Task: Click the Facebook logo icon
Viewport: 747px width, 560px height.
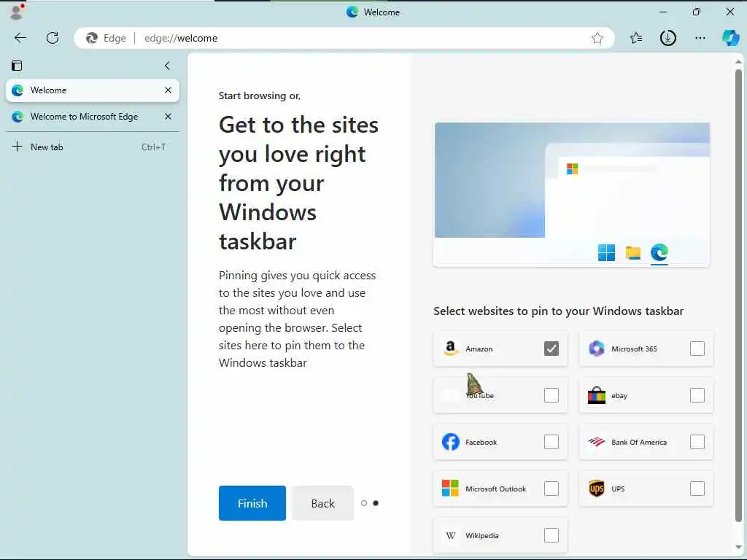Action: tap(451, 442)
